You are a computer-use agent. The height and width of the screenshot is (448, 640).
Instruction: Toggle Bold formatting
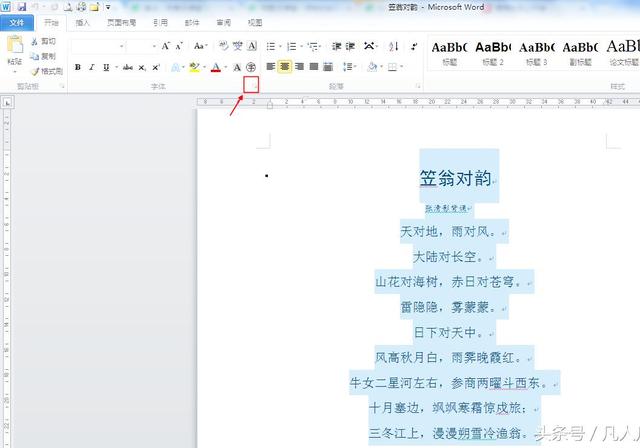tap(78, 67)
